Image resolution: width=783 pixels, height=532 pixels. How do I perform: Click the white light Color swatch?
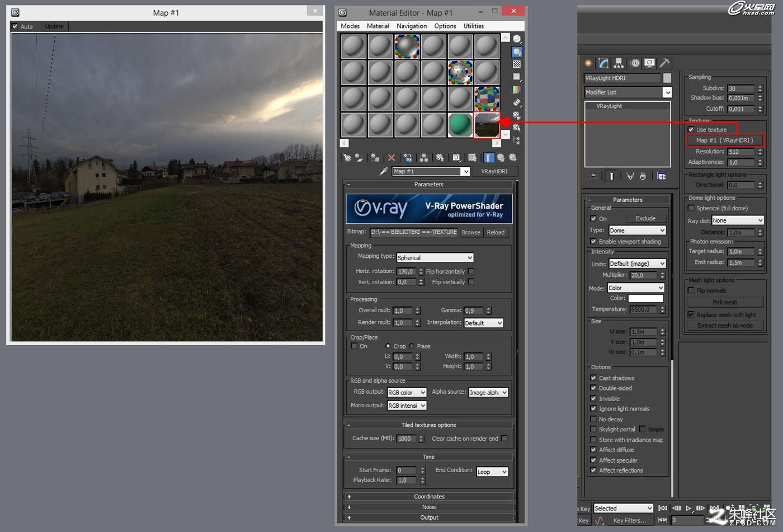click(645, 298)
